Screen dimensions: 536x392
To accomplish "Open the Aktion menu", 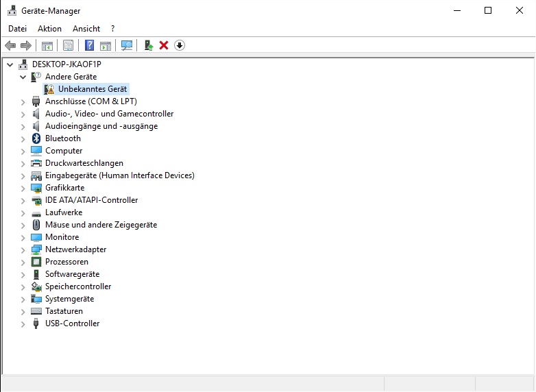I will coord(49,29).
